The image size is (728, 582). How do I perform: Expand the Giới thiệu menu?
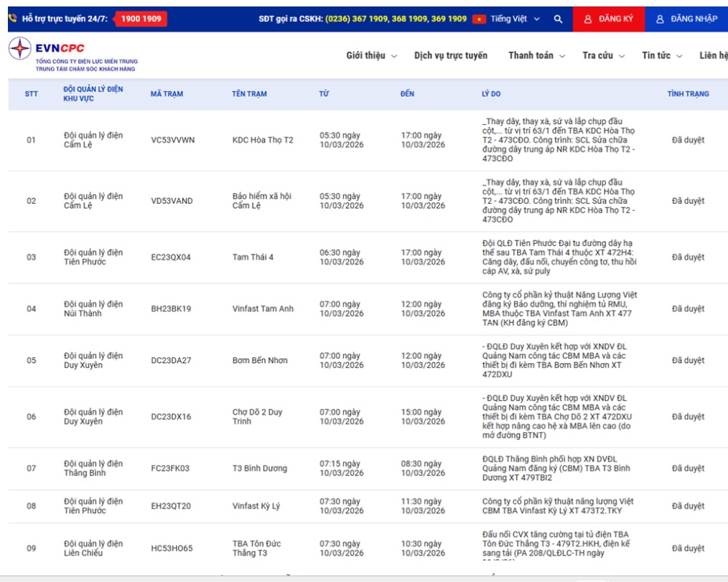(371, 56)
